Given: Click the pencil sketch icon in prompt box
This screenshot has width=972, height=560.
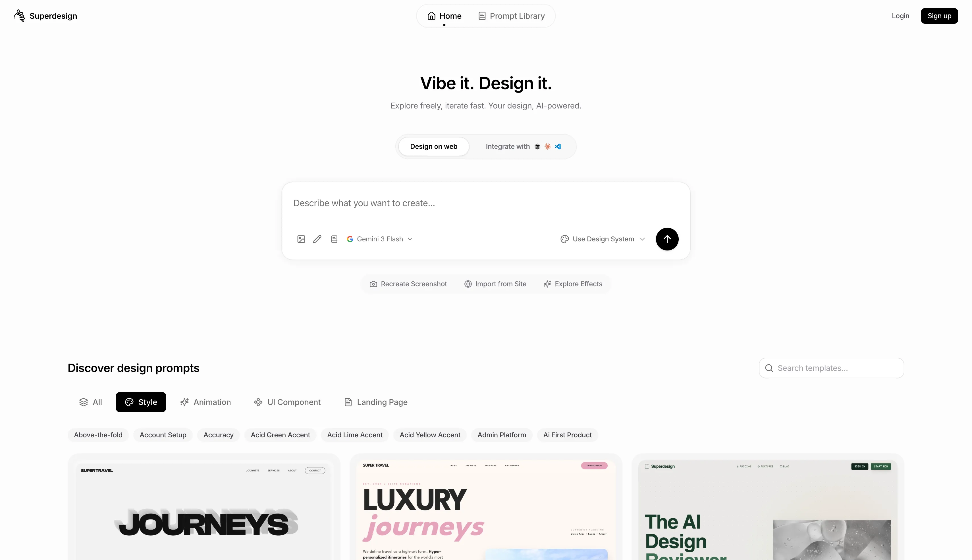Looking at the screenshot, I should point(317,239).
